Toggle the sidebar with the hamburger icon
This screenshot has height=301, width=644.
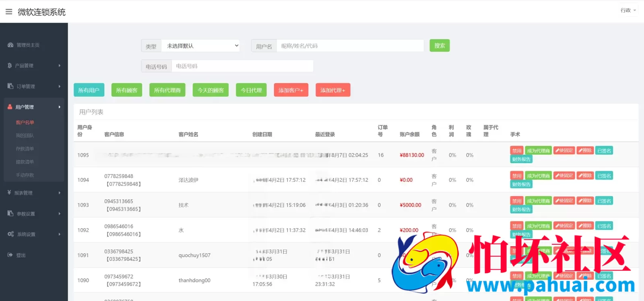[x=8, y=12]
